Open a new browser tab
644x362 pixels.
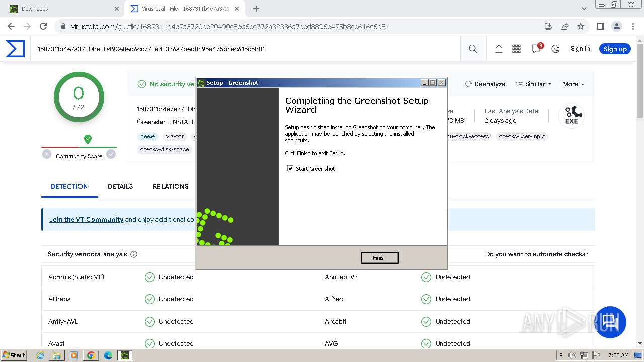click(256, 9)
